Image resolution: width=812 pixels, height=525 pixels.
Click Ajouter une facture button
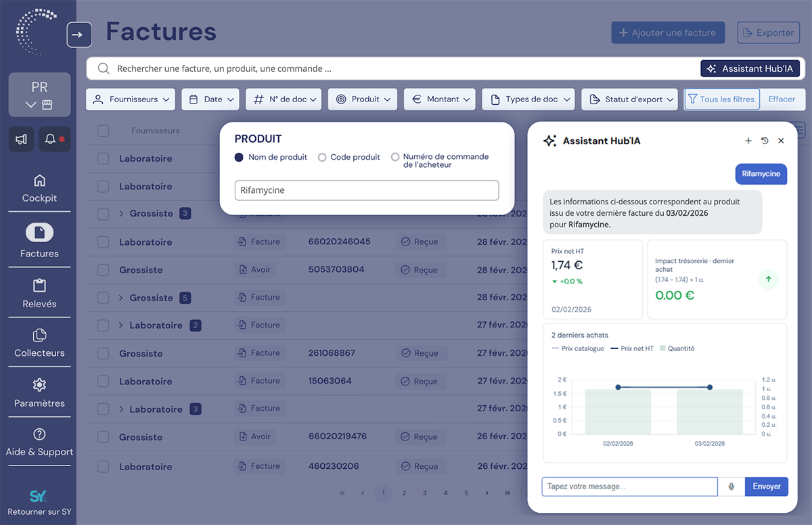tap(668, 32)
